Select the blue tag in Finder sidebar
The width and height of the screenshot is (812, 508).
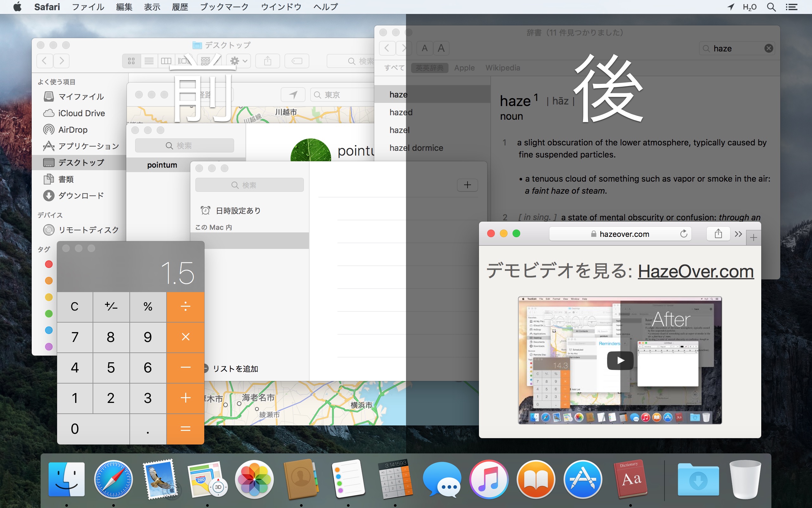[49, 330]
